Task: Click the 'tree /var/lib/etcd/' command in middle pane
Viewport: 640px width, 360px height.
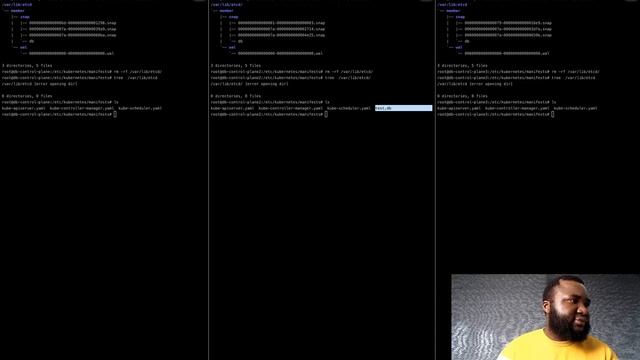Action: [x=348, y=78]
